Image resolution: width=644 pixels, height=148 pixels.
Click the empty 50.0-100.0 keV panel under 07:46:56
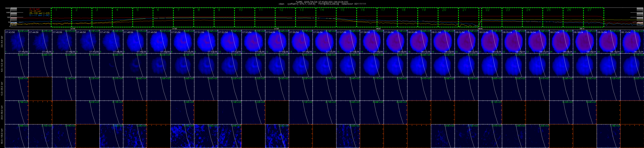coord(87,136)
